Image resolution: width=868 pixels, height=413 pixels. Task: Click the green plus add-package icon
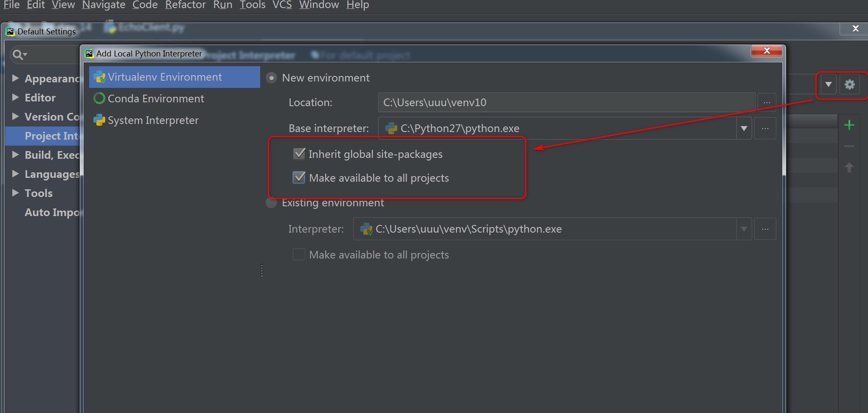(x=849, y=125)
